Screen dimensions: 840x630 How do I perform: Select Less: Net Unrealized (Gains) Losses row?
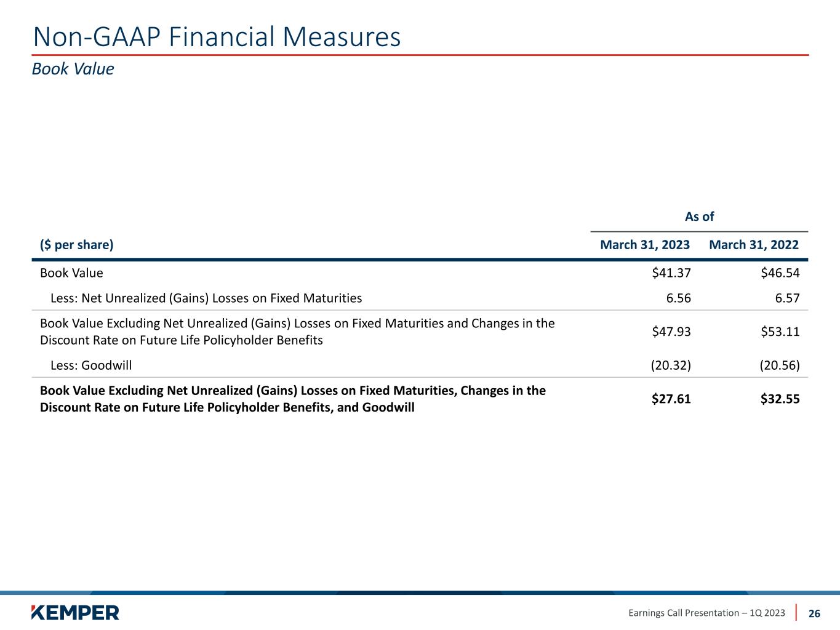pyautogui.click(x=206, y=298)
